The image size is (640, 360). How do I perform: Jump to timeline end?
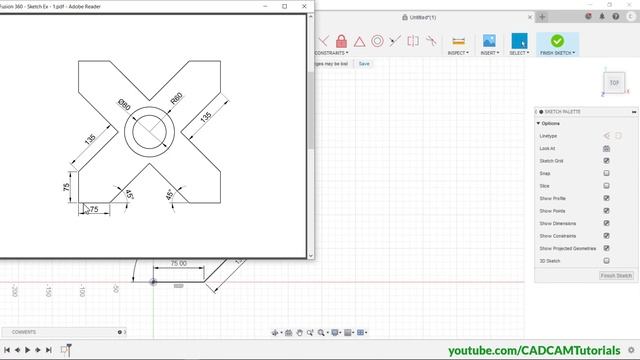tap(49, 350)
